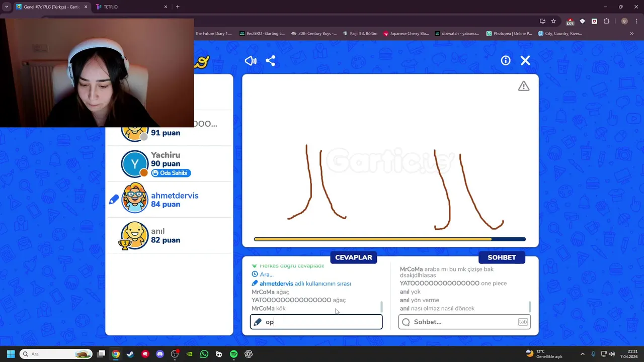The height and width of the screenshot is (362, 644).
Task: Switch to the TETR.IO browser tab
Action: 132,7
